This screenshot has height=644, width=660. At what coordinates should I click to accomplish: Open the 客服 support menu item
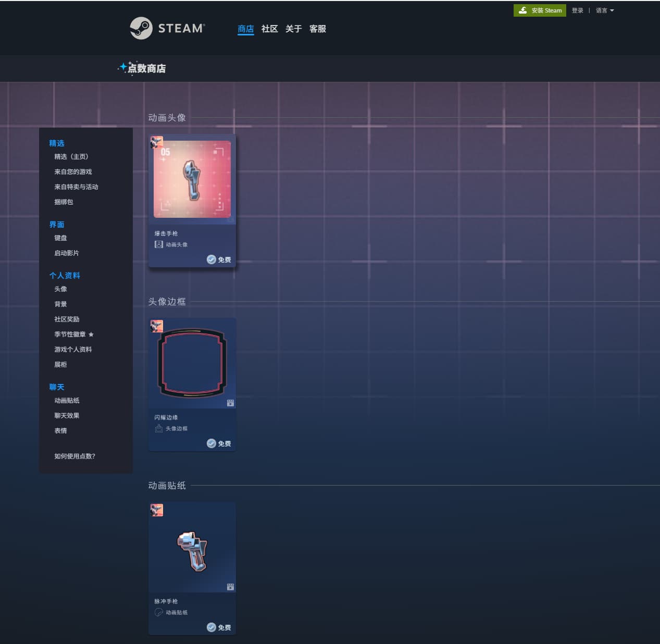(317, 29)
